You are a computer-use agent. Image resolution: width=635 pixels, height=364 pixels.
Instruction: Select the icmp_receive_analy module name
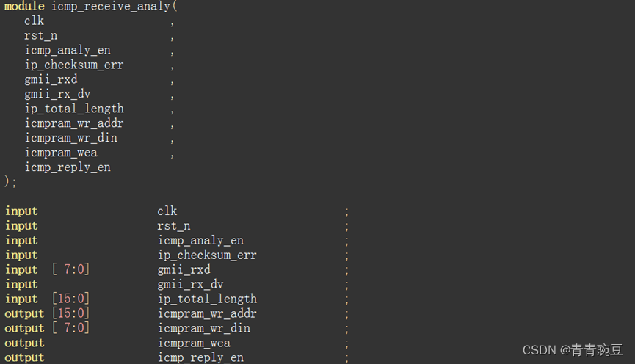point(111,7)
